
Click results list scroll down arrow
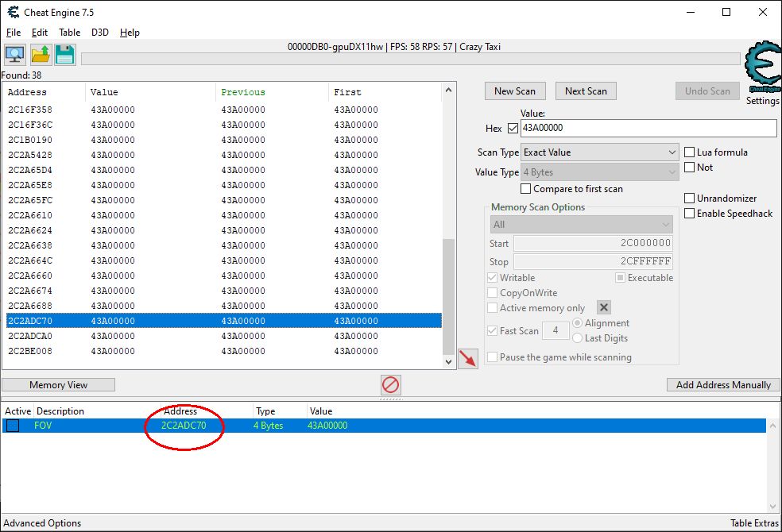pyautogui.click(x=448, y=362)
